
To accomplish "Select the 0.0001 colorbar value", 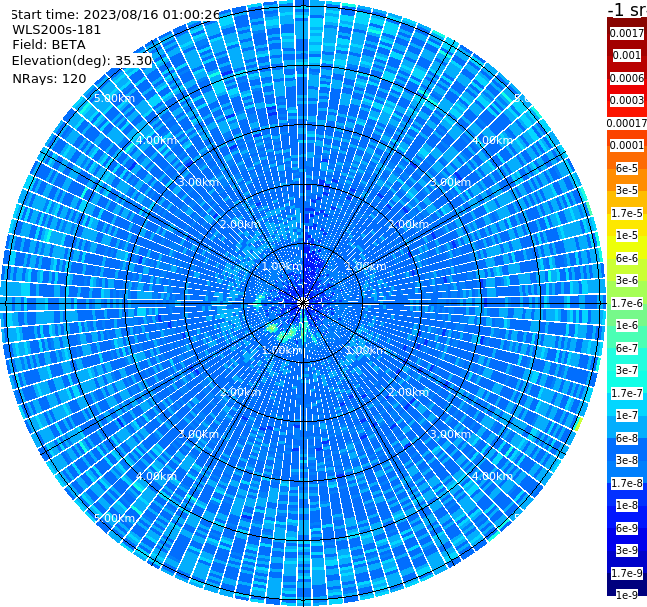I will [627, 145].
